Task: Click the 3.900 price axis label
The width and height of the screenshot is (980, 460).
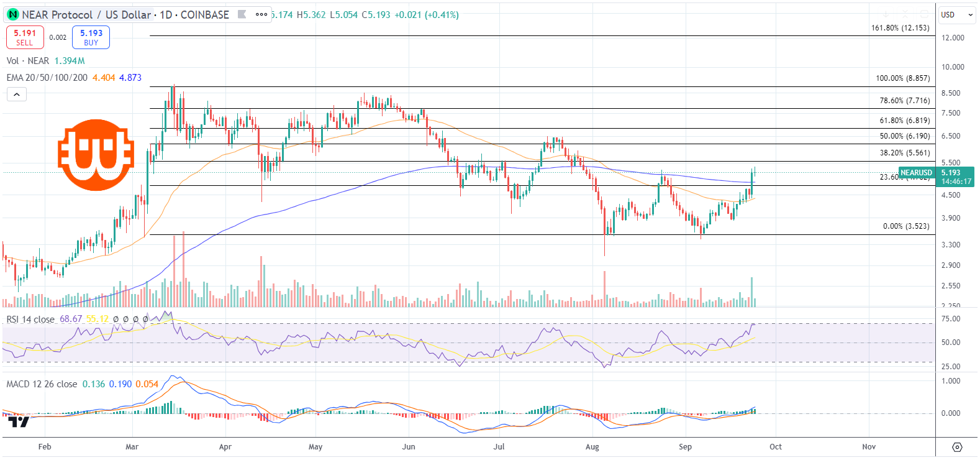Action: [951, 218]
